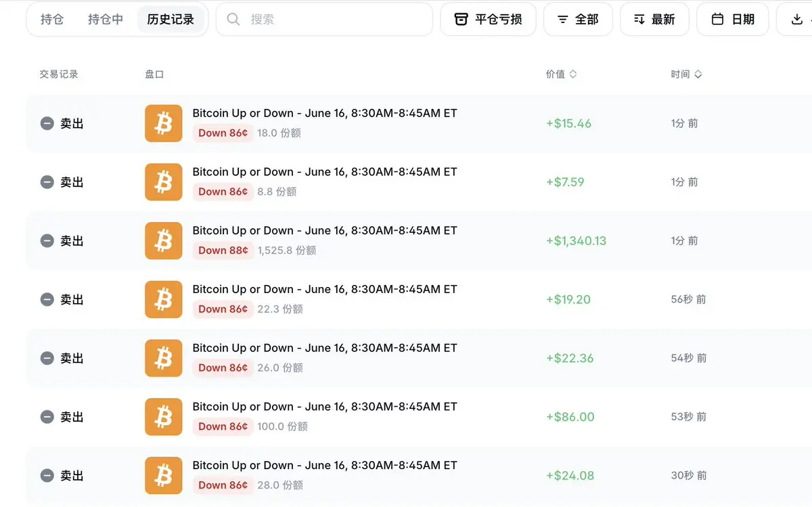The width and height of the screenshot is (812, 507).
Task: Click the 平仓亏损 button
Action: click(489, 20)
